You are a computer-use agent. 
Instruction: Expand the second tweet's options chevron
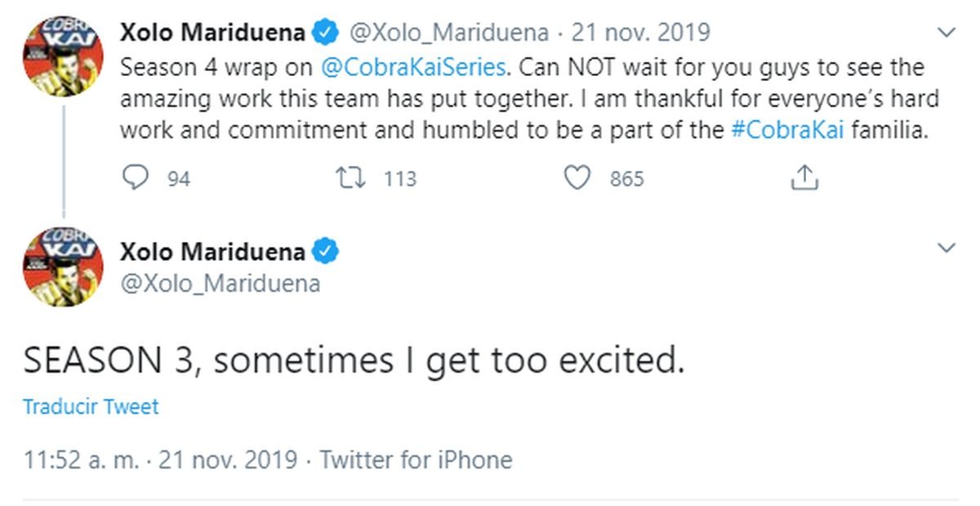click(x=947, y=248)
